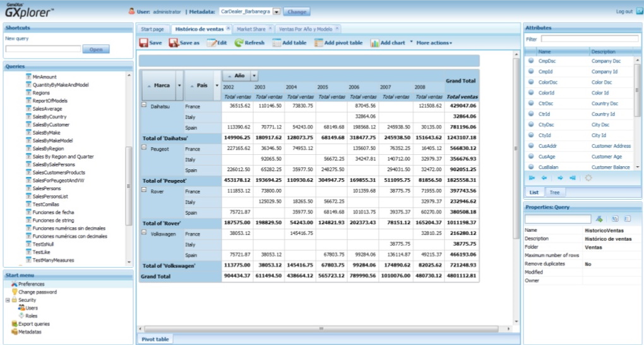Screen dimensions: 644x345
Task: Click the Add table toolbar icon
Action: (x=277, y=43)
